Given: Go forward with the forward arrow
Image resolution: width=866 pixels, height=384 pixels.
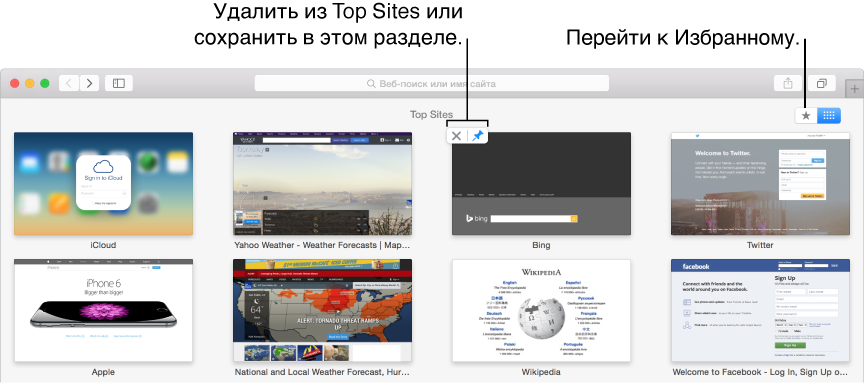Looking at the screenshot, I should coord(89,83).
